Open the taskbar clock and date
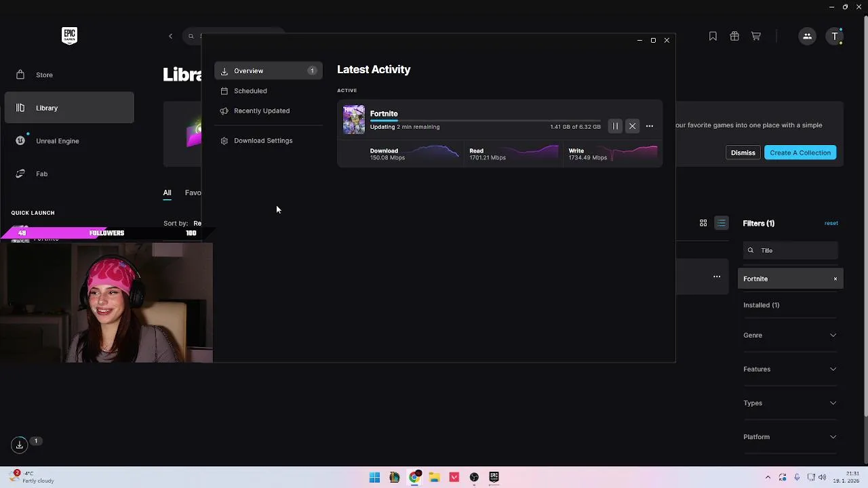Viewport: 868px width, 488px height. 846,477
